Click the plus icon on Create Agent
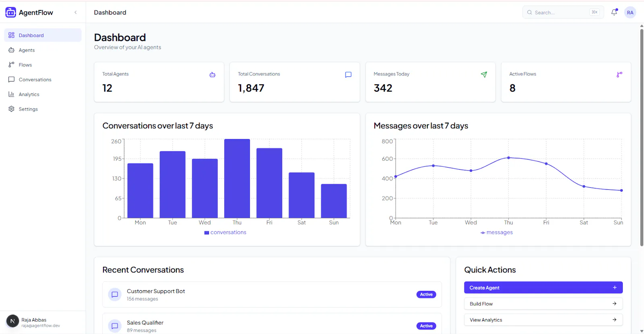Image resolution: width=644 pixels, height=334 pixels. point(615,287)
